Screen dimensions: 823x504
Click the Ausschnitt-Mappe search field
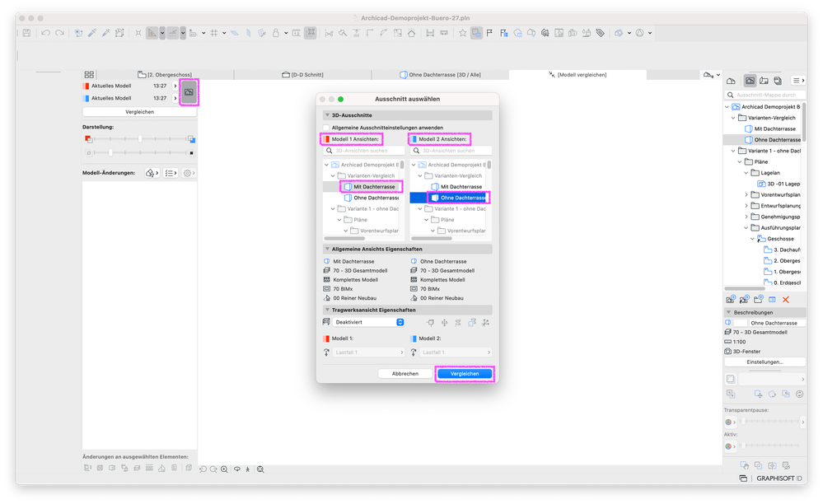point(765,95)
